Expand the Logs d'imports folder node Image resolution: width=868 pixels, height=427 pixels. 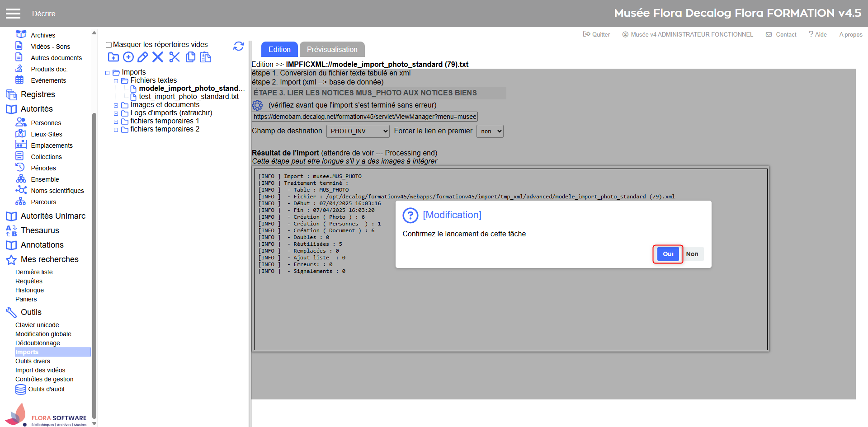tap(116, 113)
